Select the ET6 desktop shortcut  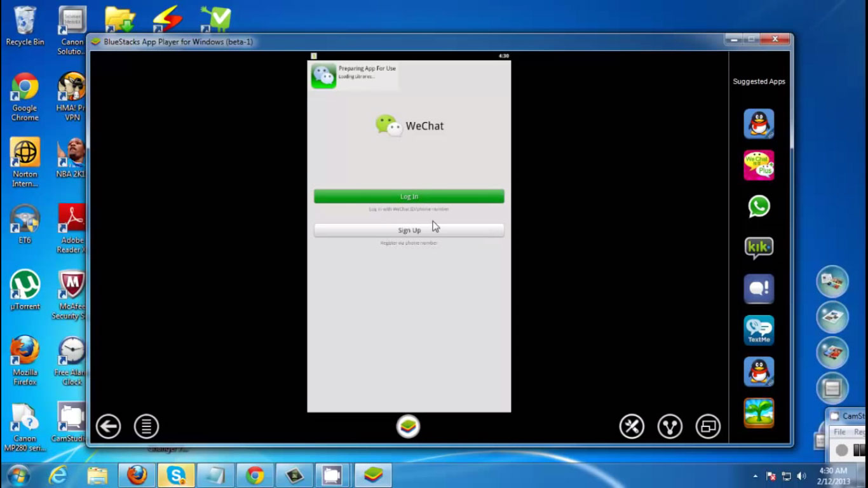tap(25, 224)
